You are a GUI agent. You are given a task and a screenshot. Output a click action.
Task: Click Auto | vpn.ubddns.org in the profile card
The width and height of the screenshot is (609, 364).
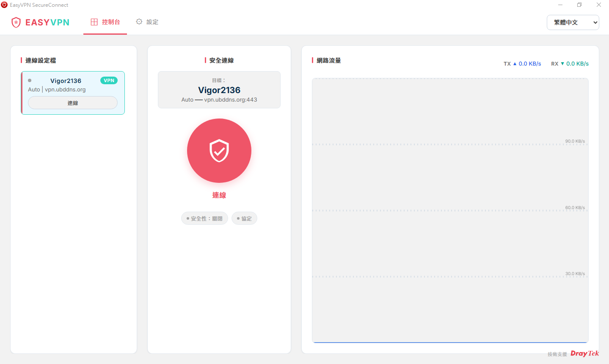[57, 90]
